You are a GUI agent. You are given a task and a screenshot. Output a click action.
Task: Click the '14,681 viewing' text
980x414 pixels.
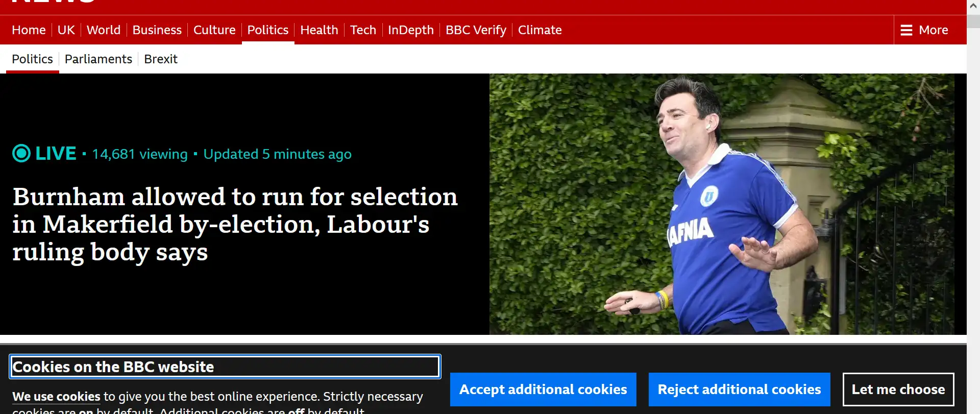(140, 154)
